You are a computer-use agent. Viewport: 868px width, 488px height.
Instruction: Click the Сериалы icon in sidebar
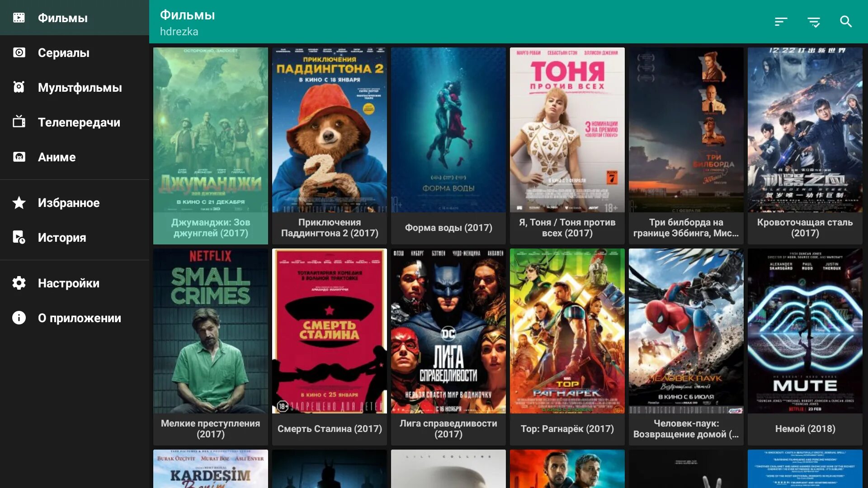(x=19, y=52)
